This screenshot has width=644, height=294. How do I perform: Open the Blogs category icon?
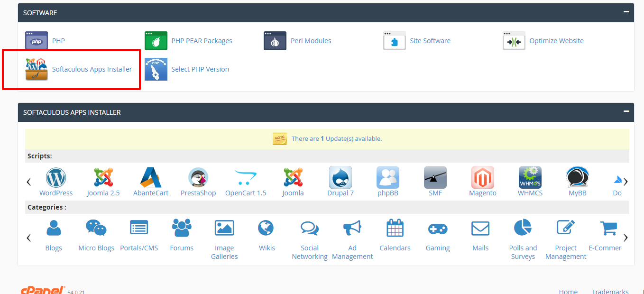point(54,229)
